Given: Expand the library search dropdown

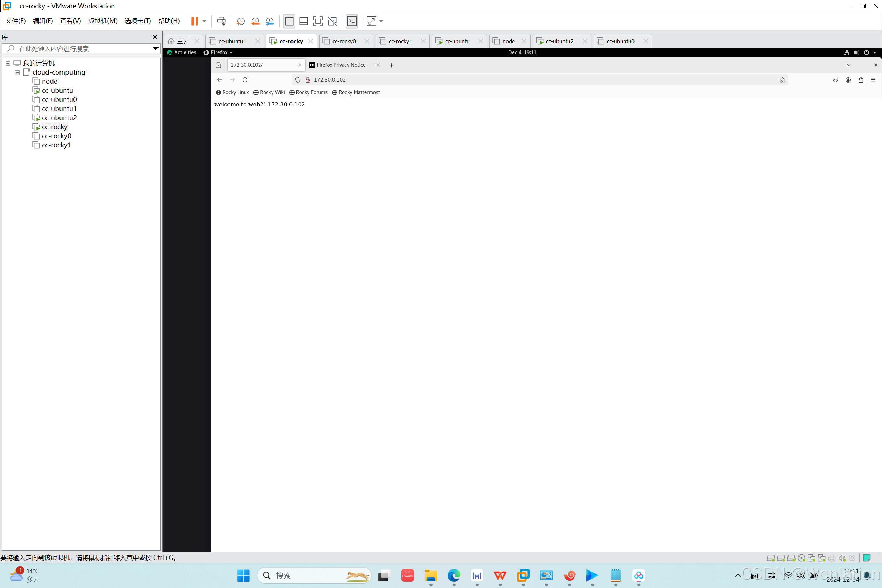Looking at the screenshot, I should 156,49.
